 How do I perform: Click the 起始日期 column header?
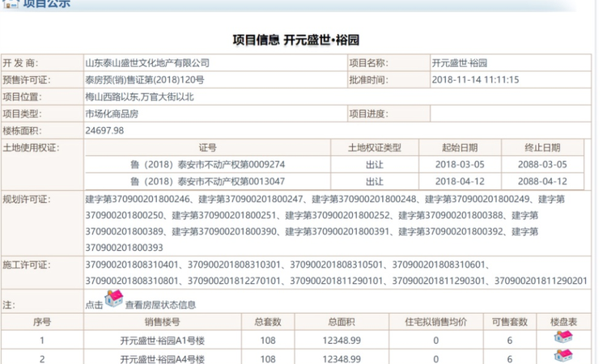460,148
